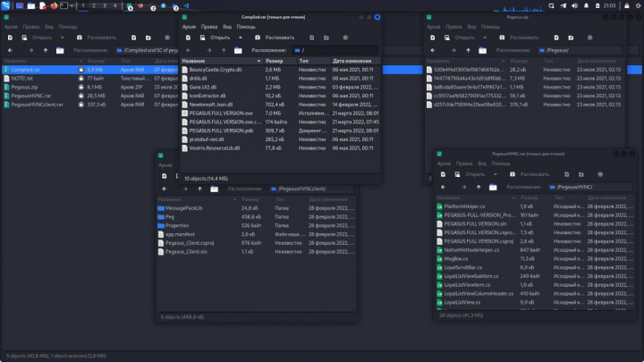Select BouncyCastle.Crypto.dll file row
Screen dimensions: 644x362
pyautogui.click(x=281, y=70)
